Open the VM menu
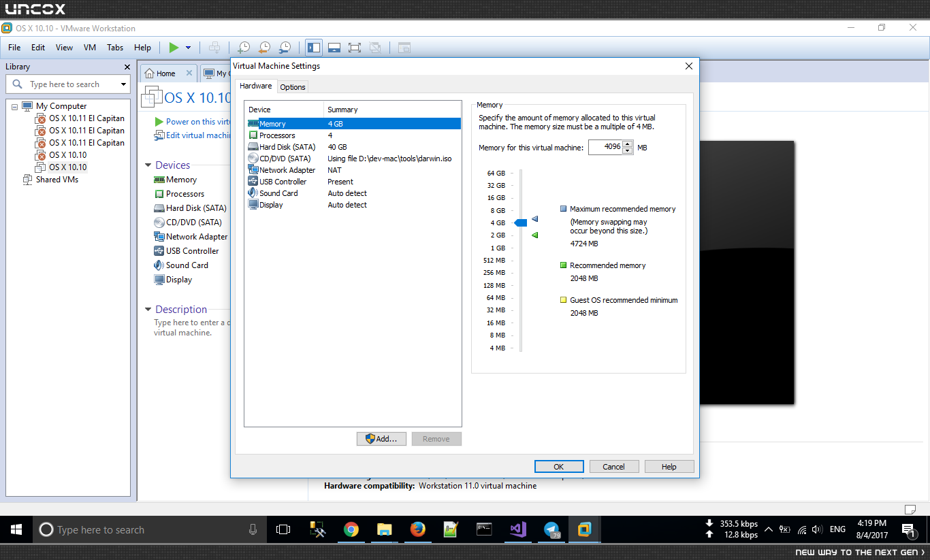Image resolution: width=930 pixels, height=560 pixels. [90, 48]
